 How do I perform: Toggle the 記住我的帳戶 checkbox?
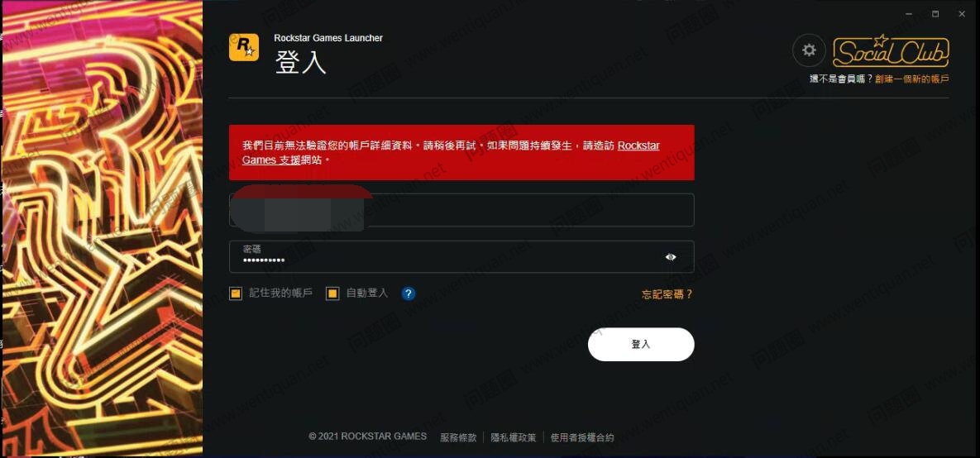pyautogui.click(x=236, y=293)
